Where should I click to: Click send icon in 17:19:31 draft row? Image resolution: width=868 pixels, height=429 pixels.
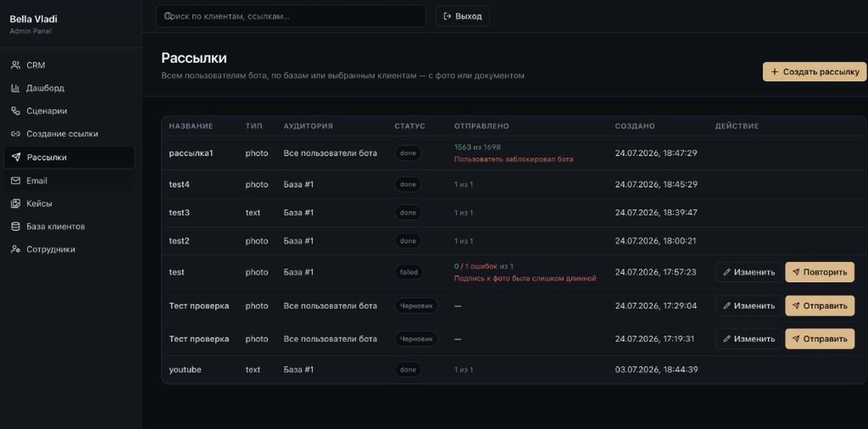tap(796, 339)
